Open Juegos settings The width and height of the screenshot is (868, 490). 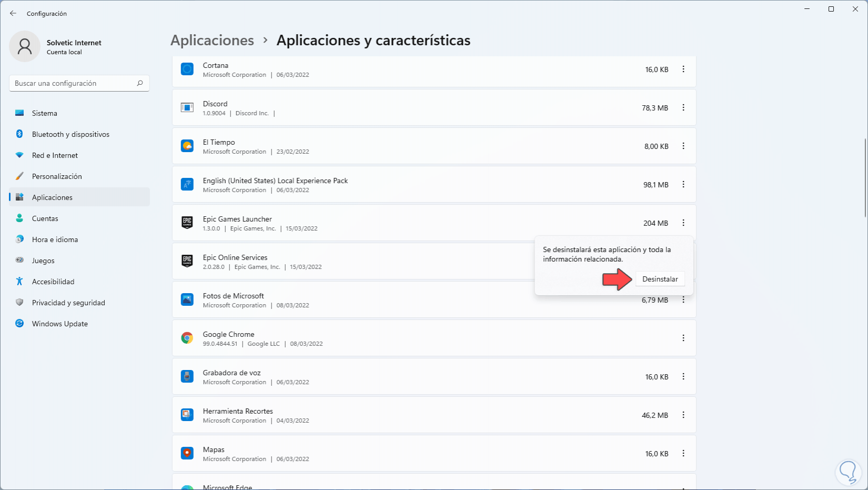[79, 261]
